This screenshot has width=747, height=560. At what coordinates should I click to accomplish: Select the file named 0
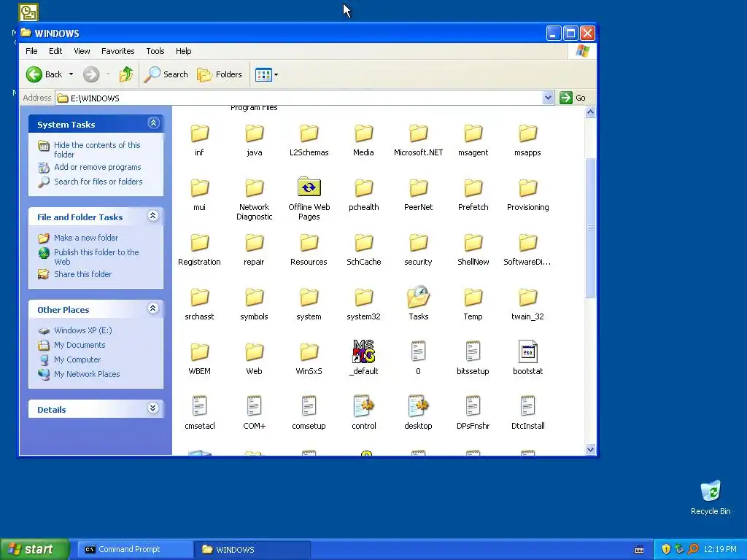[x=418, y=358]
